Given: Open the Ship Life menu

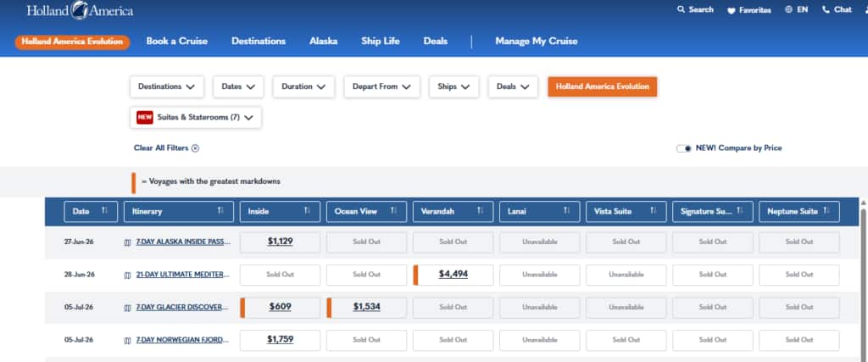Looking at the screenshot, I should (x=381, y=42).
